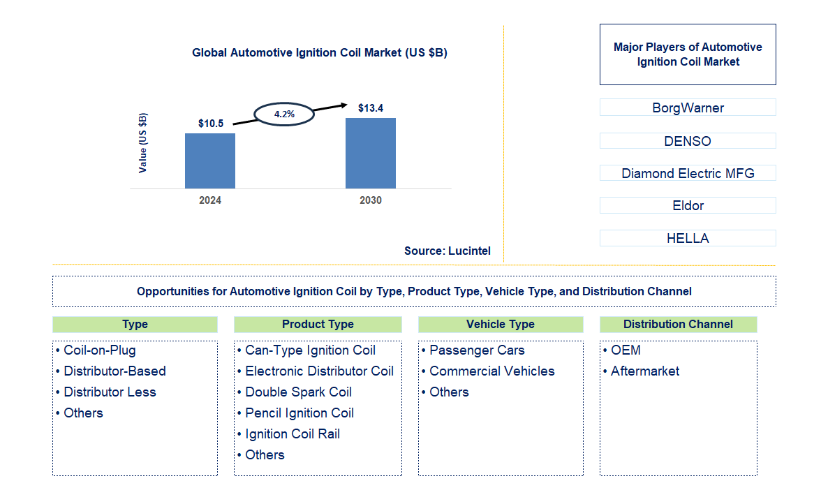The height and width of the screenshot is (504, 821).
Task: Select the Type column header
Action: (135, 324)
